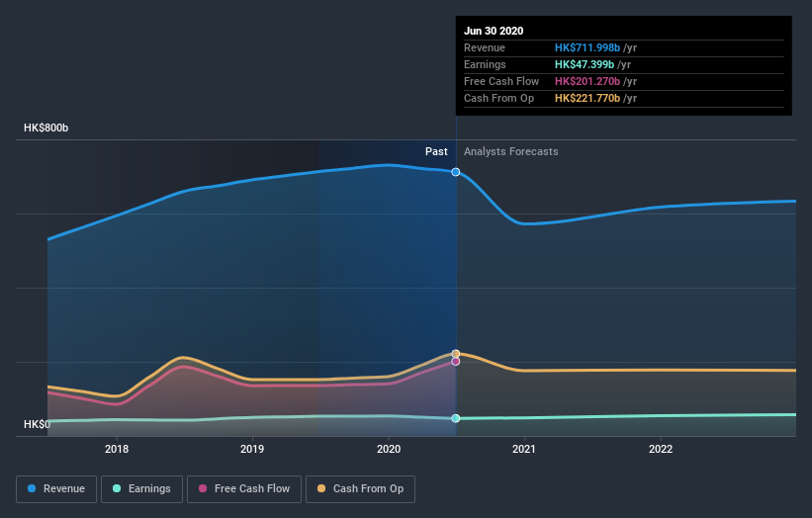Click the pink Free Cash Flow legend dot

point(203,488)
